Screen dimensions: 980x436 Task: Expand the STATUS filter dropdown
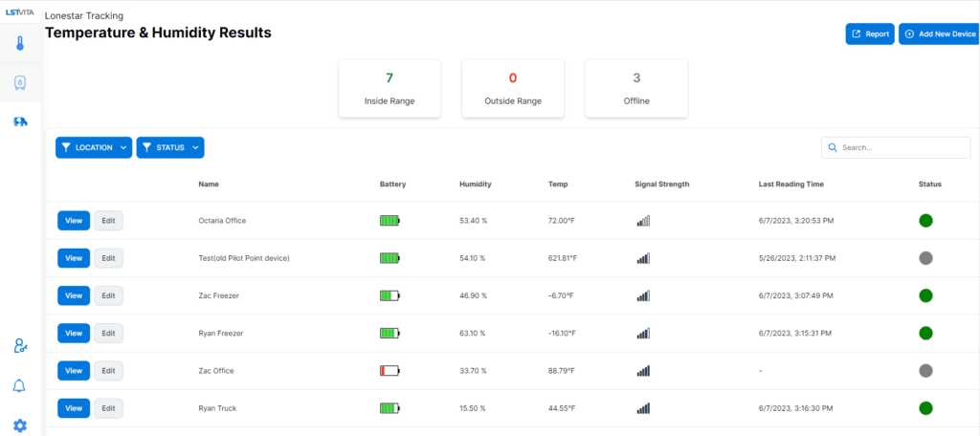click(x=170, y=147)
